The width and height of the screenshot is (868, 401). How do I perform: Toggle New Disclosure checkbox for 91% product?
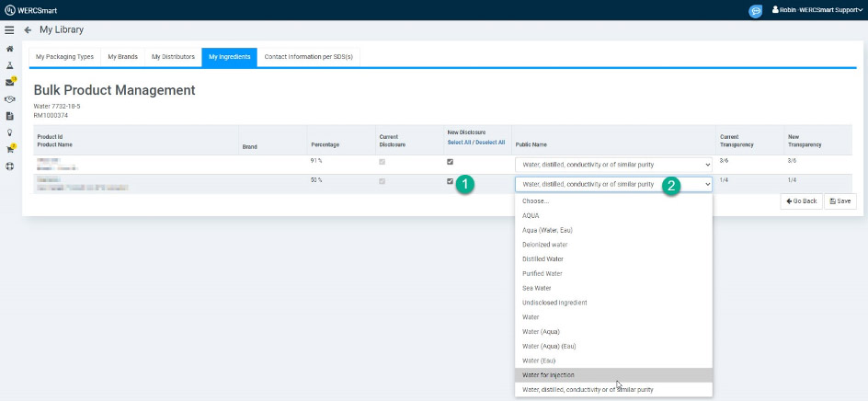pyautogui.click(x=450, y=162)
